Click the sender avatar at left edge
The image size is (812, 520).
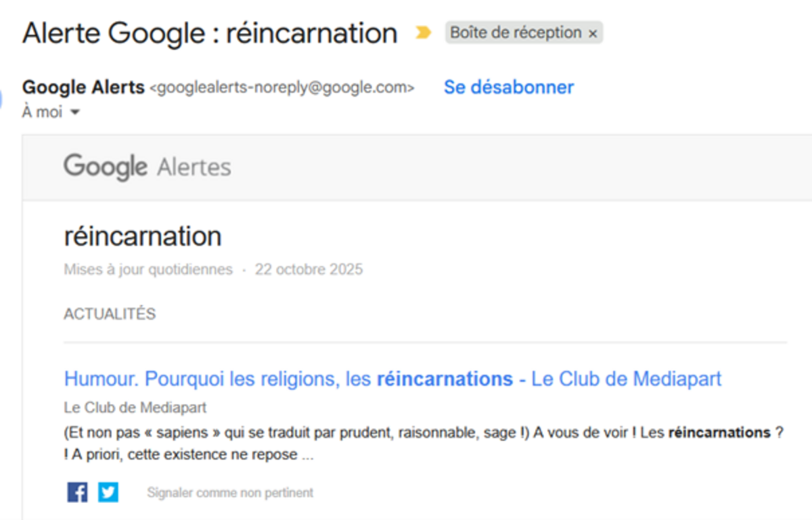click(x=1, y=100)
